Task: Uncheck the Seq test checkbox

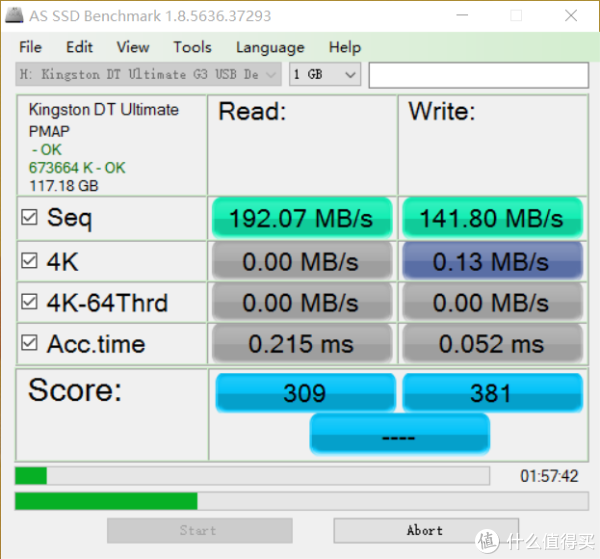Action: click(29, 217)
